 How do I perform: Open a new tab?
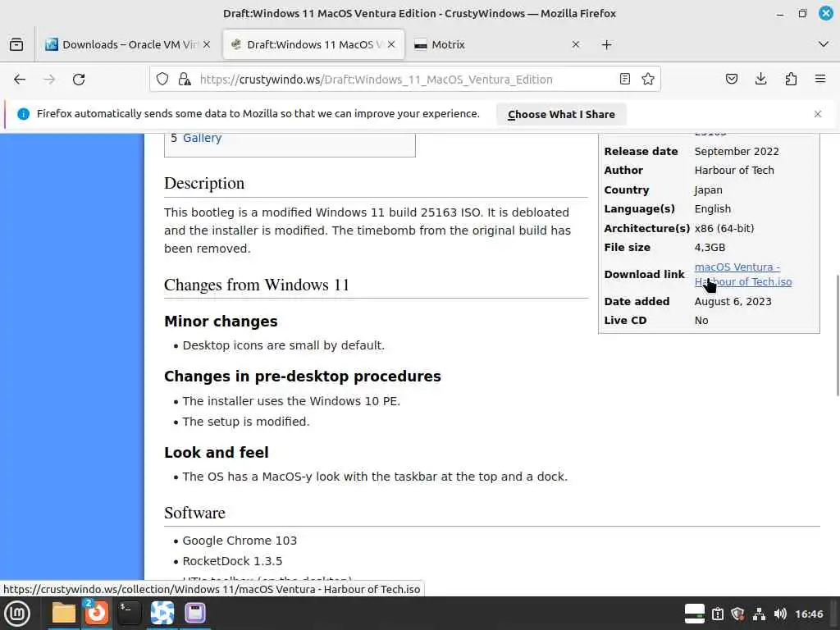[606, 44]
